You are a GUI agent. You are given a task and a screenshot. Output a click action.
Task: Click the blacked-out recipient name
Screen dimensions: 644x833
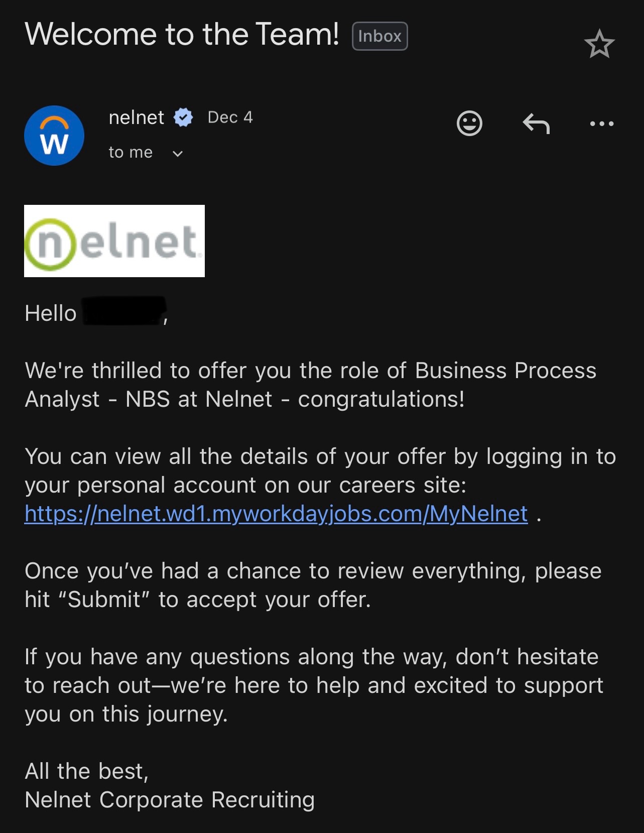click(124, 311)
